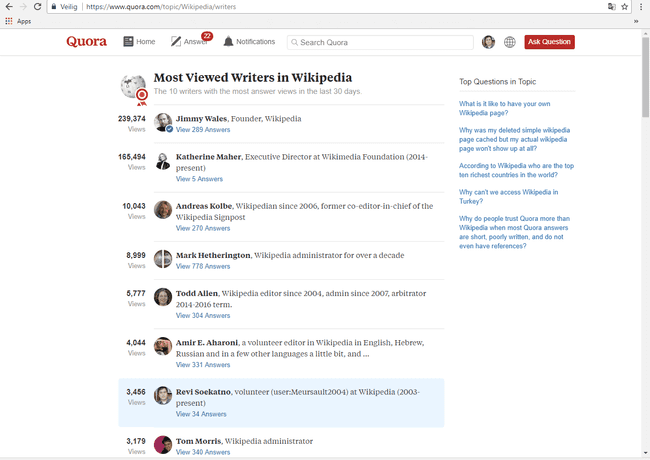This screenshot has height=460, width=650.
Task: Click the Most Viewed Writers heading
Action: (x=253, y=77)
